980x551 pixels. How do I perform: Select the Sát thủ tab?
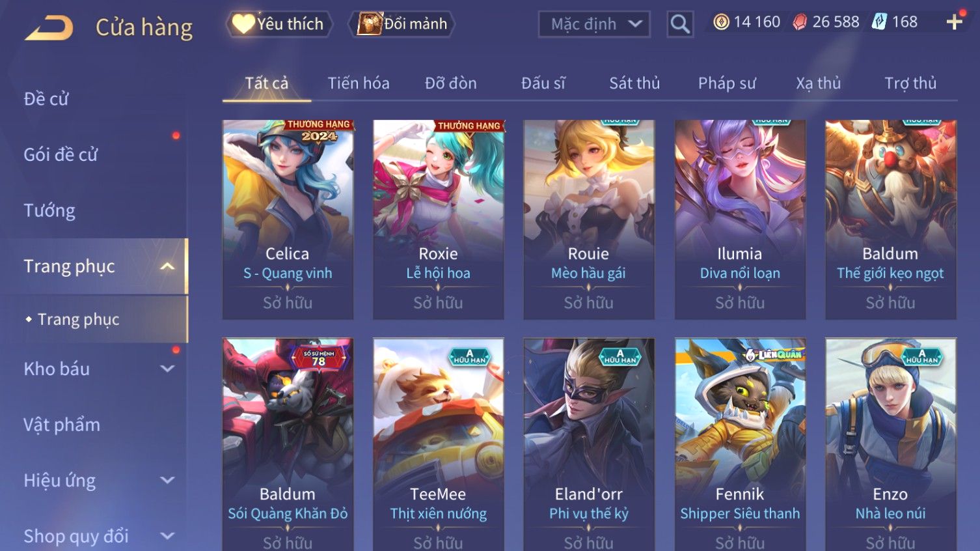pyautogui.click(x=634, y=83)
